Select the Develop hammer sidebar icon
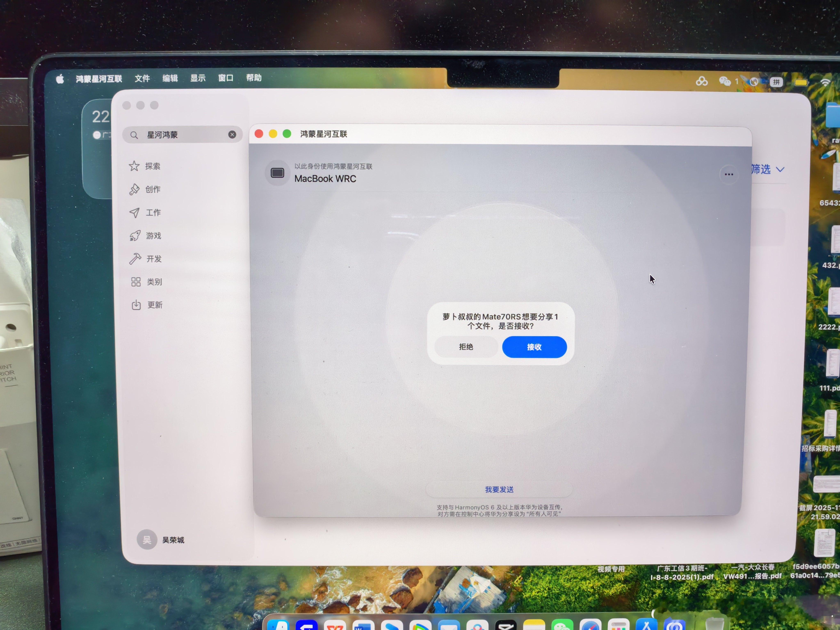 [x=135, y=259]
